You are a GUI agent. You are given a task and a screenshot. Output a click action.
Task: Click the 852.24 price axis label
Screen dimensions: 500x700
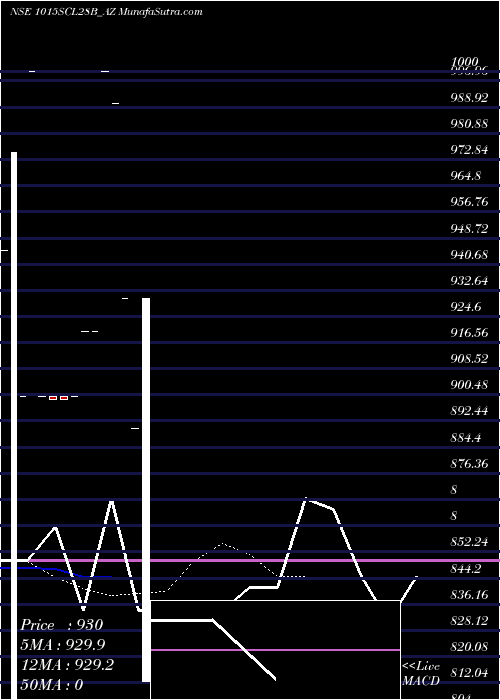(x=469, y=542)
